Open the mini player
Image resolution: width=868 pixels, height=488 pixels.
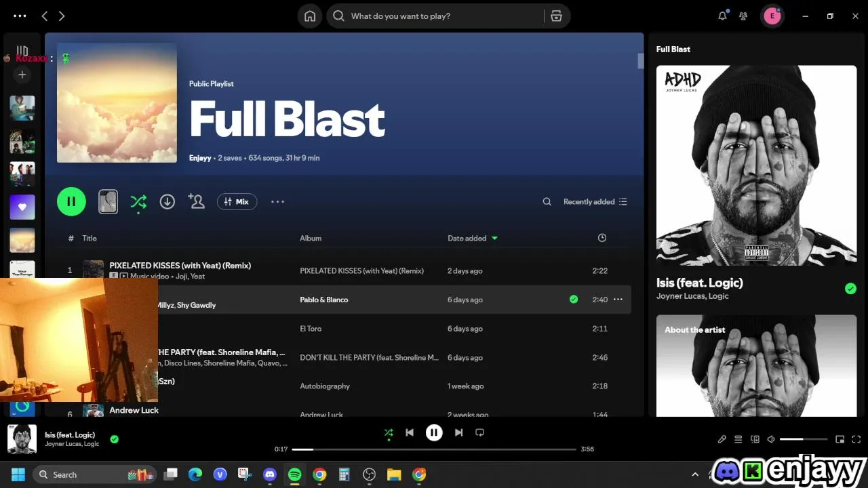click(840, 439)
